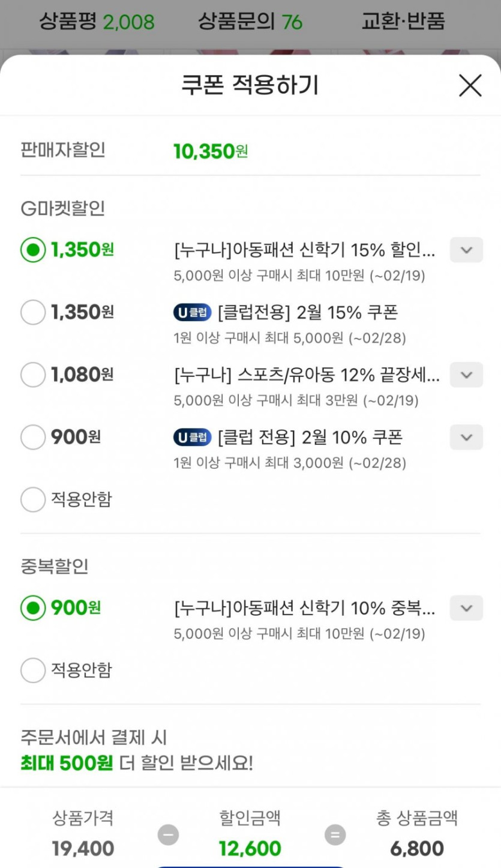501x868 pixels.
Task: Select 적용안함 under G마켓할인
Action: click(x=33, y=499)
